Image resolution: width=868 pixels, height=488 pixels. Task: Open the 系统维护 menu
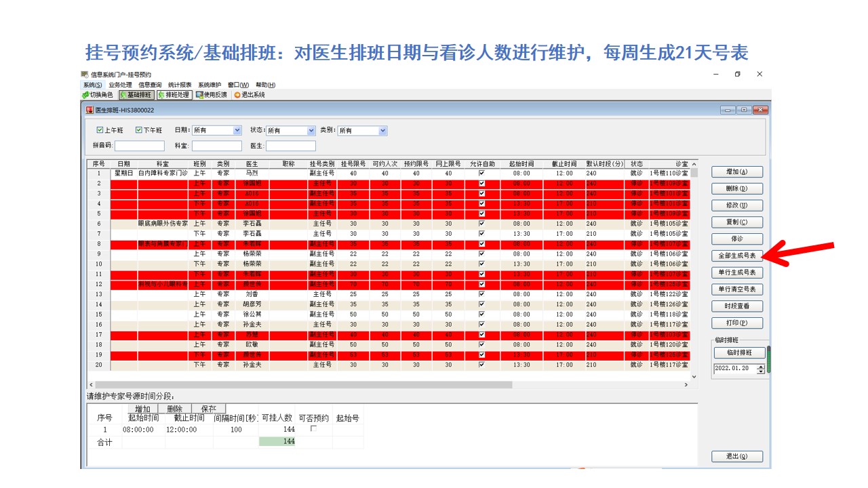(210, 85)
